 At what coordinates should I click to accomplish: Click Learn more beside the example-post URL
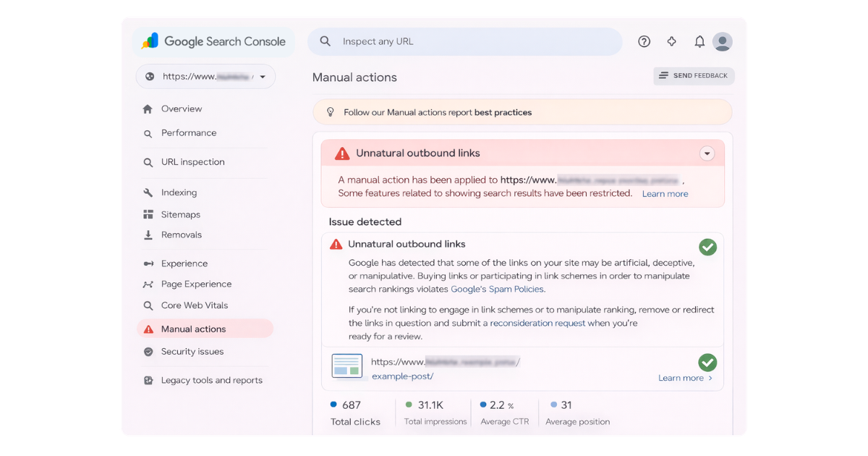685,378
